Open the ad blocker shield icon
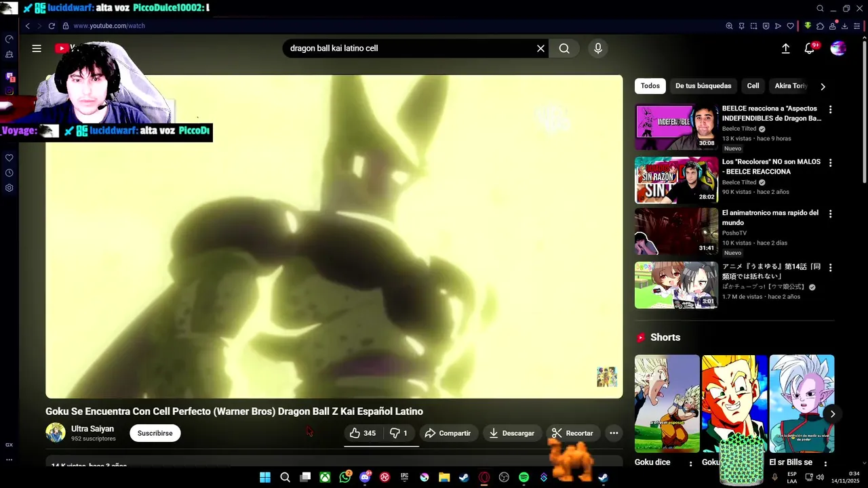The width and height of the screenshot is (868, 488). [766, 26]
